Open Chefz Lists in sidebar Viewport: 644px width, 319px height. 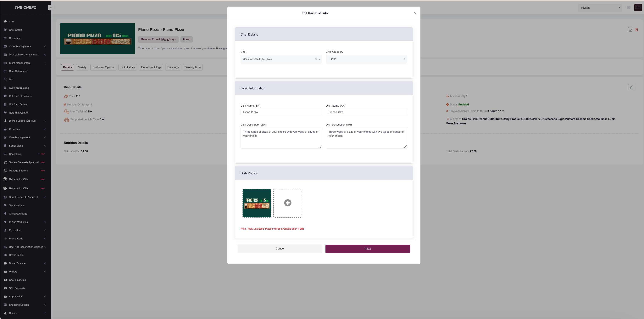coord(25,154)
